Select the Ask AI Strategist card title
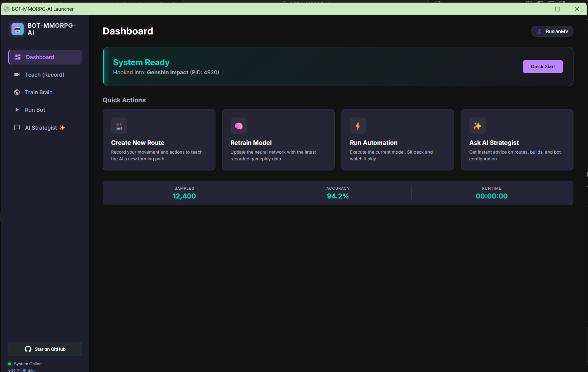This screenshot has height=372, width=588. 494,143
